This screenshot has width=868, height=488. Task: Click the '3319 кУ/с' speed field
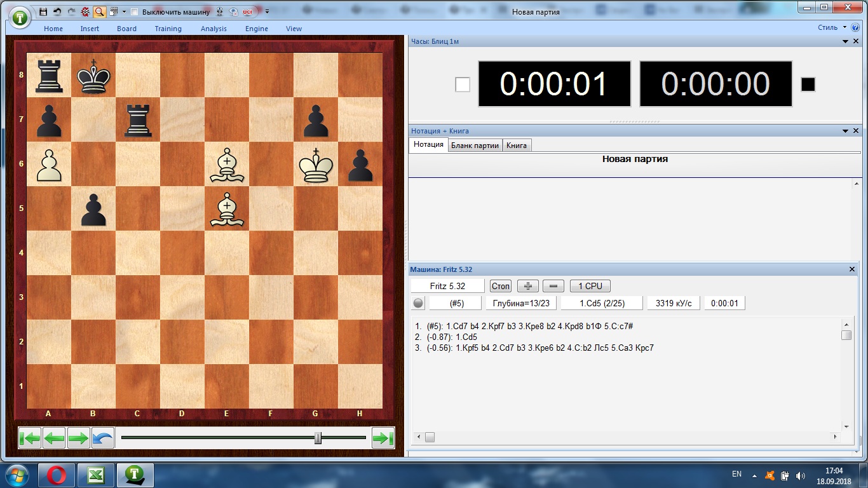tap(674, 303)
